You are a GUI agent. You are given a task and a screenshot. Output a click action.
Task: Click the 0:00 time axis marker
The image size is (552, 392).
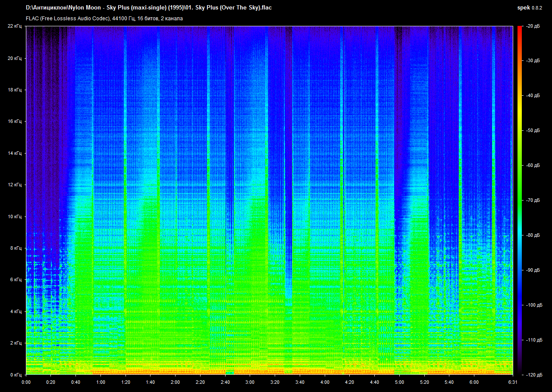[26, 382]
